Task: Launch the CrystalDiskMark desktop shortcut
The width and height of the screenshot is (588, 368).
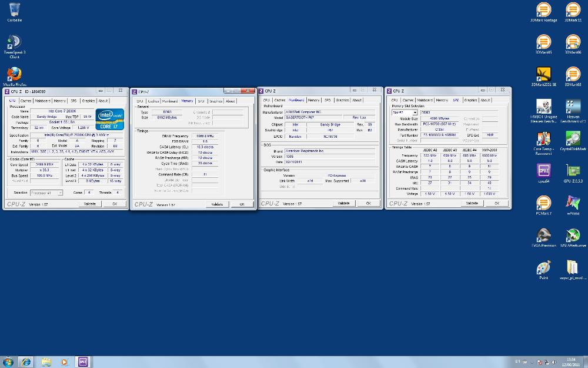Action: pos(573,141)
